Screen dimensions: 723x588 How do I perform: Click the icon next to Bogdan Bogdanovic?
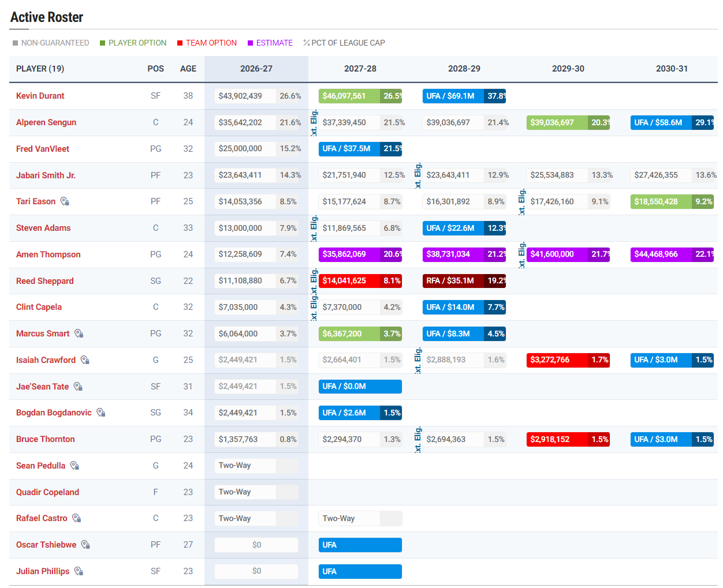coord(100,413)
